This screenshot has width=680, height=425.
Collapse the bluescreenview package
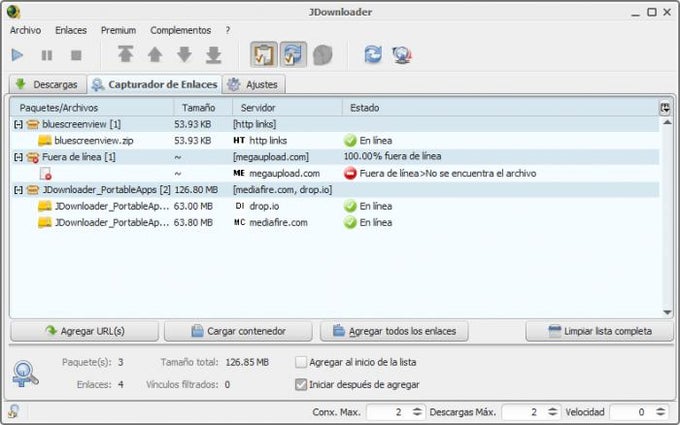[18, 124]
